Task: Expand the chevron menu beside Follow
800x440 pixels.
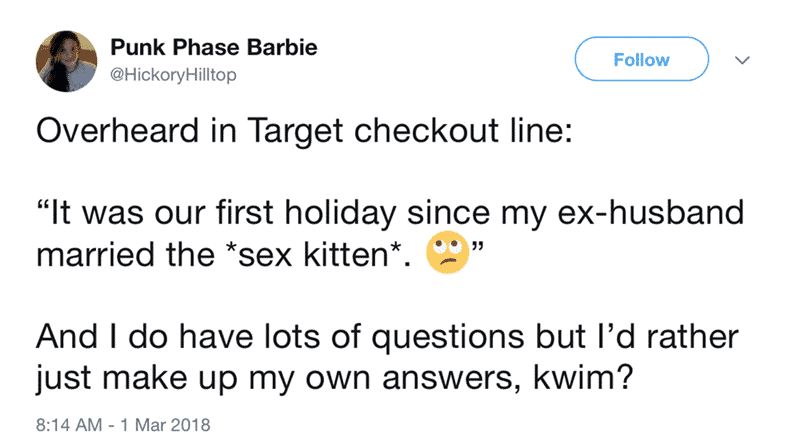Action: coord(742,60)
